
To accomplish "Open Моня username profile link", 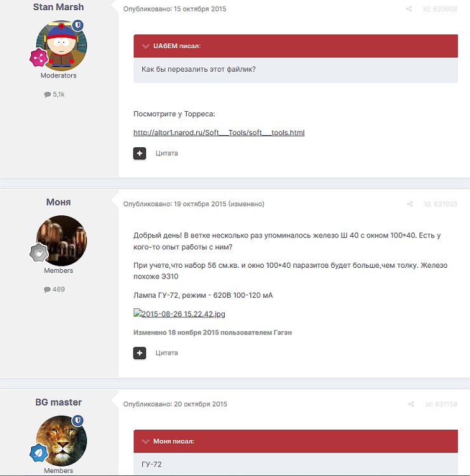I will (x=58, y=202).
